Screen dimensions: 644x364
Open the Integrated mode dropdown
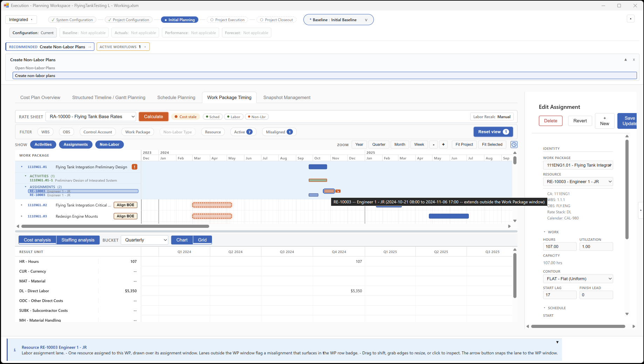click(x=21, y=20)
